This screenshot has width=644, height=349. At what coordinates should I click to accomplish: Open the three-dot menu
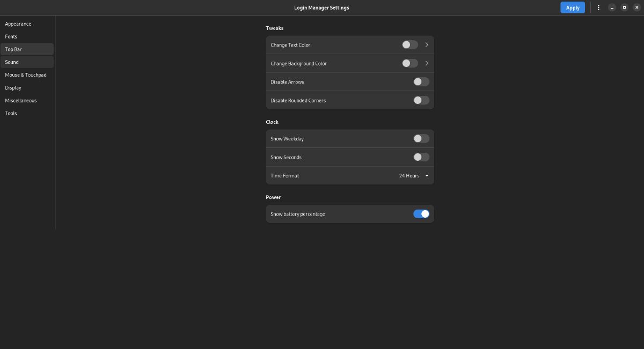point(598,8)
